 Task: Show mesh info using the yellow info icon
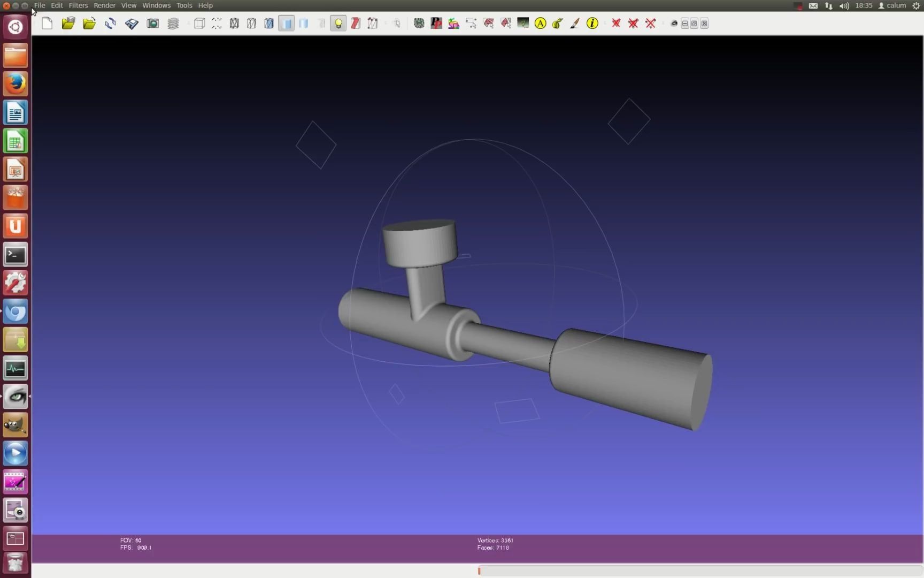(x=592, y=23)
